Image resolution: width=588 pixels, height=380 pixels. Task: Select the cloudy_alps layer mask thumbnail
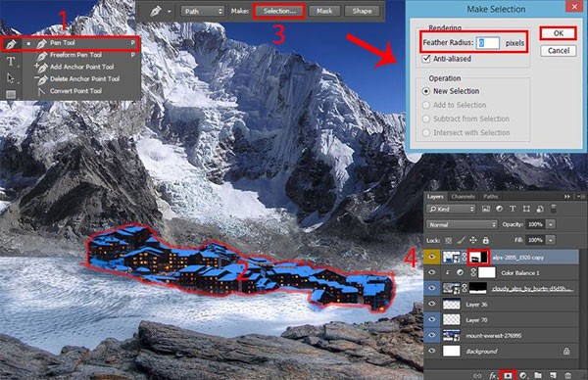(x=478, y=288)
